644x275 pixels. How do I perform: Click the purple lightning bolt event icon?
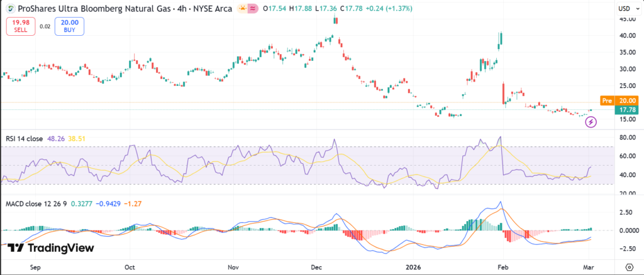point(591,122)
